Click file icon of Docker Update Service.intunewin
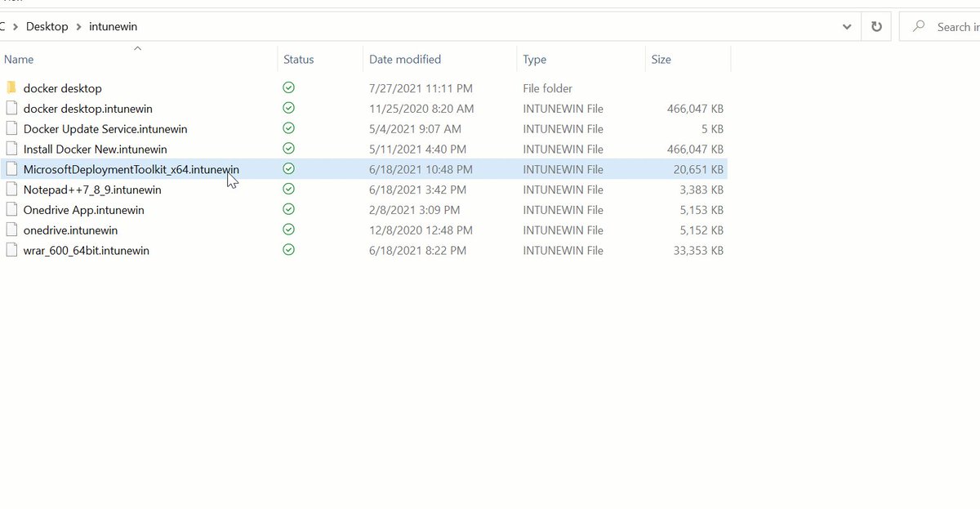 [x=11, y=128]
